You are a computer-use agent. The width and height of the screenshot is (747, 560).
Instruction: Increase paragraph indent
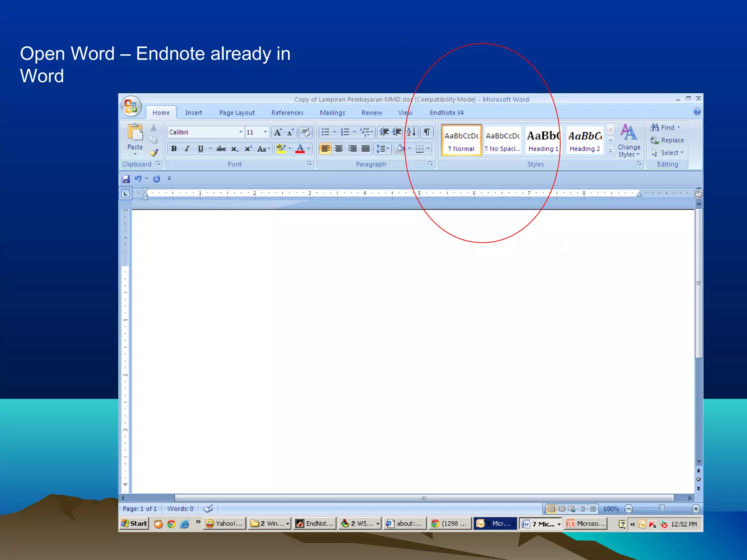pyautogui.click(x=397, y=132)
